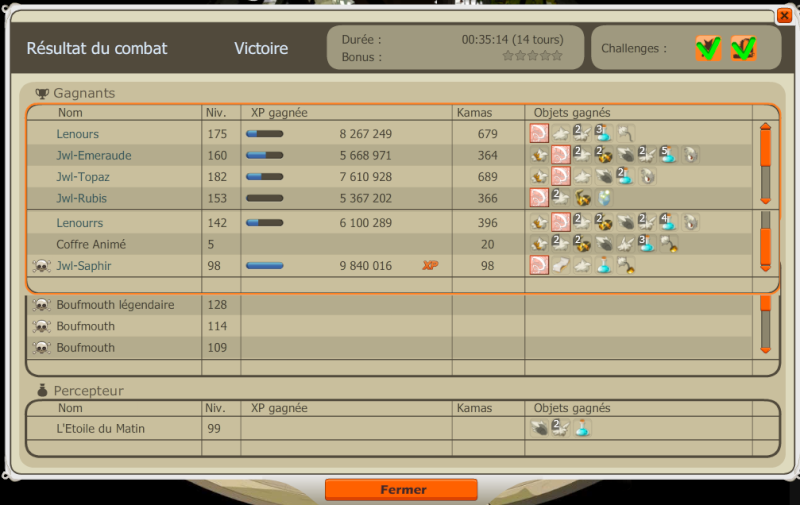
Task: Click the scroll-down arrow beside Jwl-Rubis row
Action: tap(765, 201)
